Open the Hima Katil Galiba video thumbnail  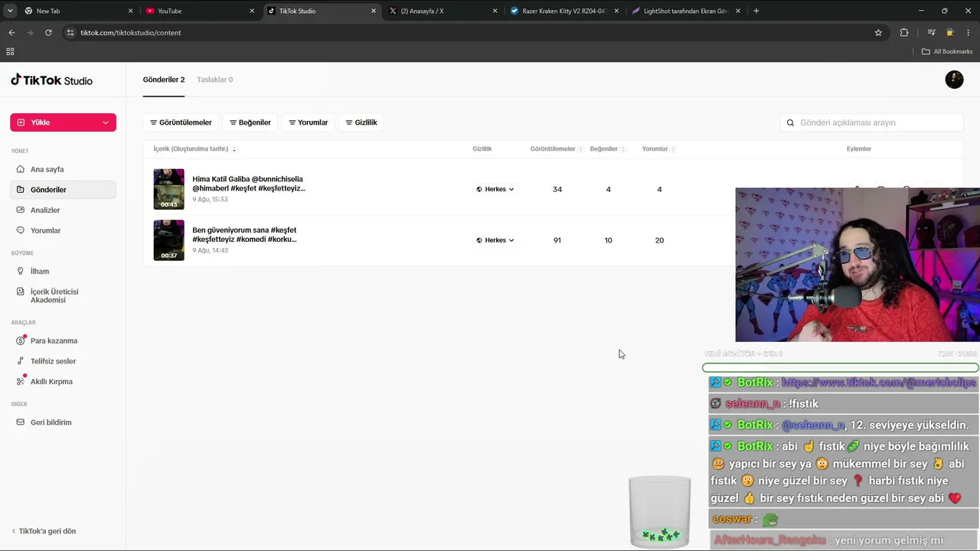168,189
